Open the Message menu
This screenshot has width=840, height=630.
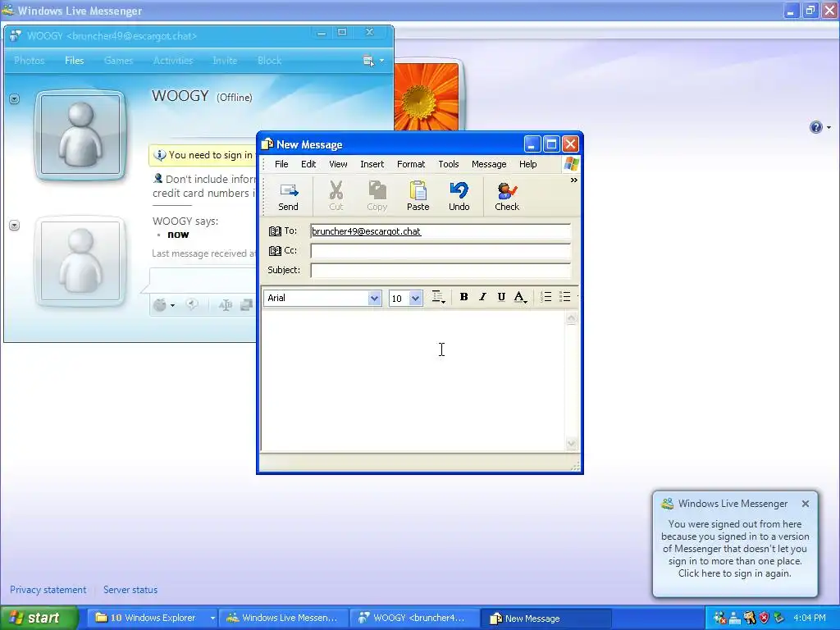(x=489, y=164)
